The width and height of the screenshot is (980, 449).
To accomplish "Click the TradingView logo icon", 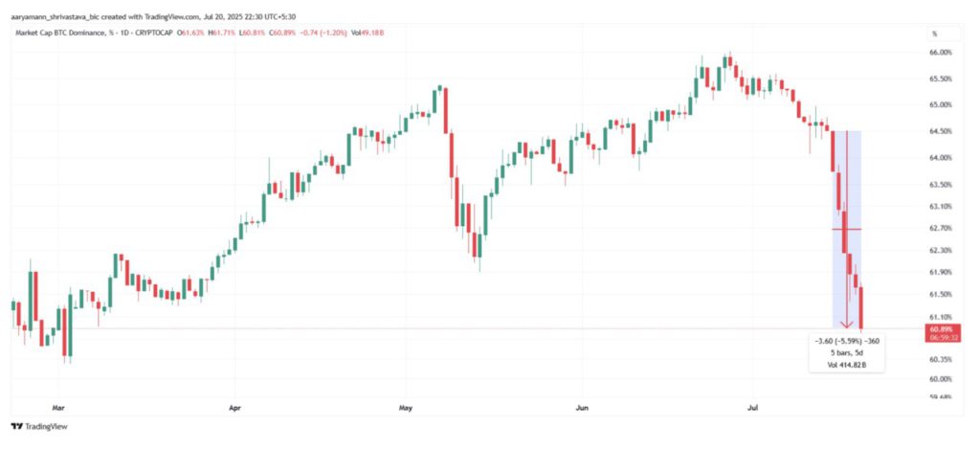I will tap(16, 426).
